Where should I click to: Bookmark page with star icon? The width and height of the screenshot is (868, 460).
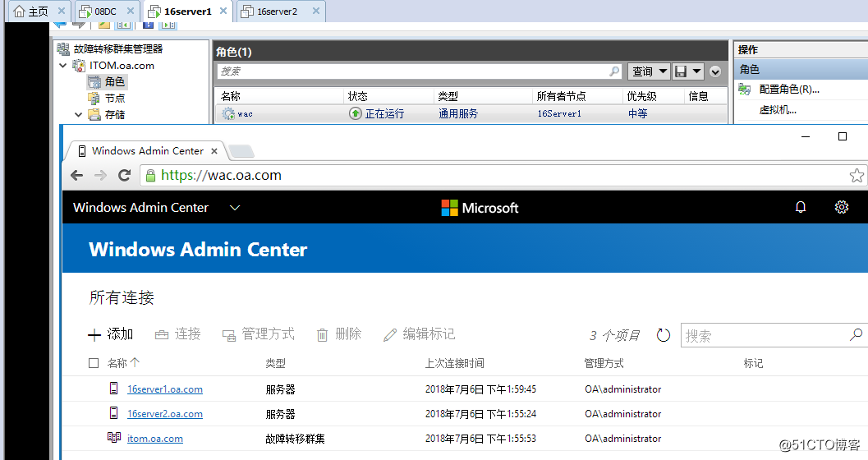[857, 176]
